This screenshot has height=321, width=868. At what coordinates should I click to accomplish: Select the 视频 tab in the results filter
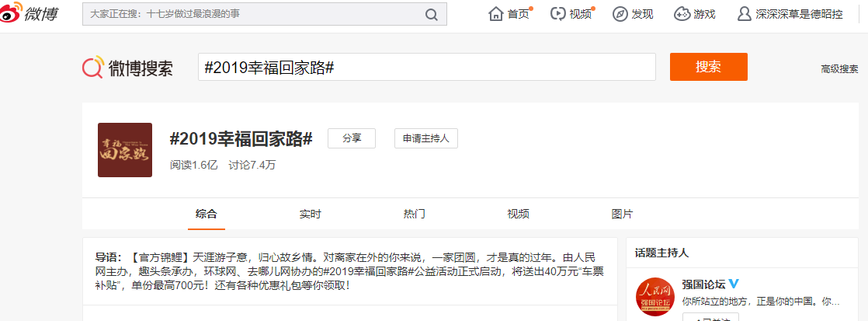518,214
